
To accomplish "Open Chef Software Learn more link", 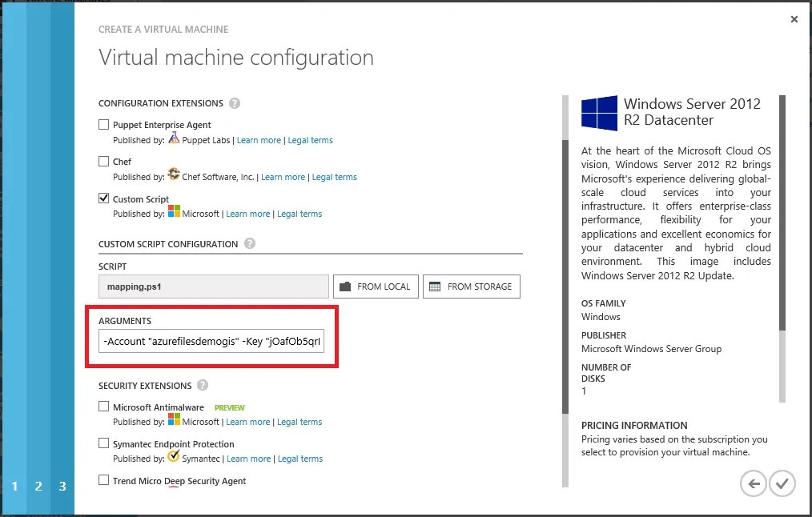I will pos(283,177).
